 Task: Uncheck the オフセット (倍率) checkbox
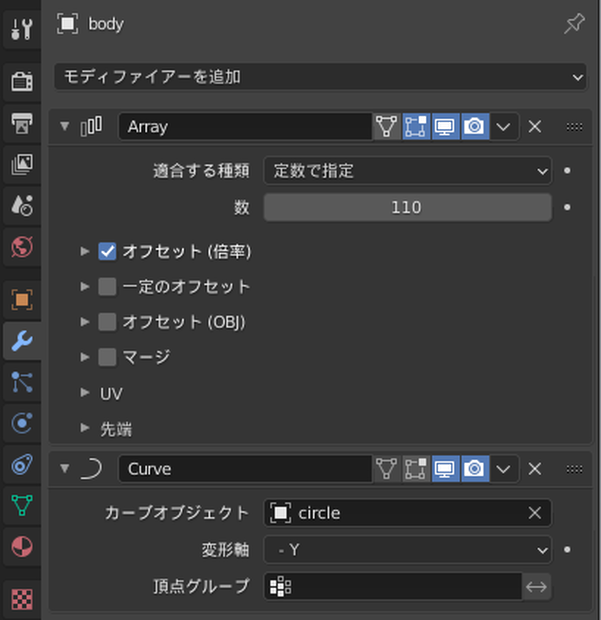click(x=107, y=251)
